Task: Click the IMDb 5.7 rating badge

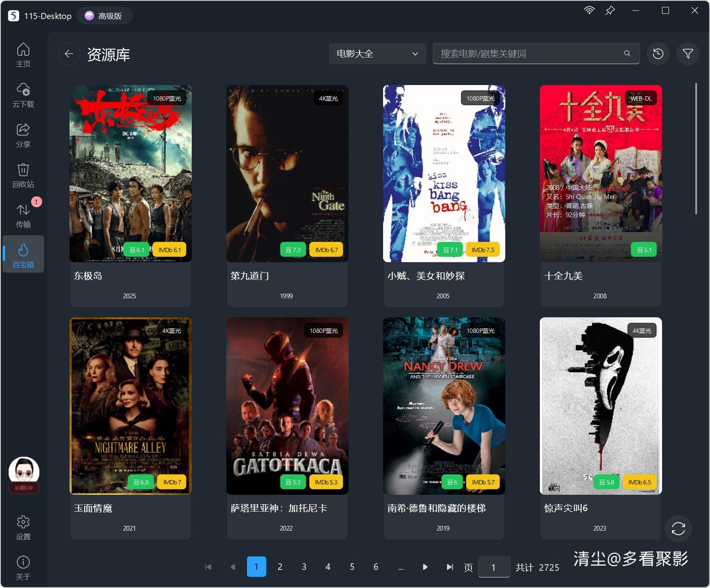Action: [x=483, y=482]
